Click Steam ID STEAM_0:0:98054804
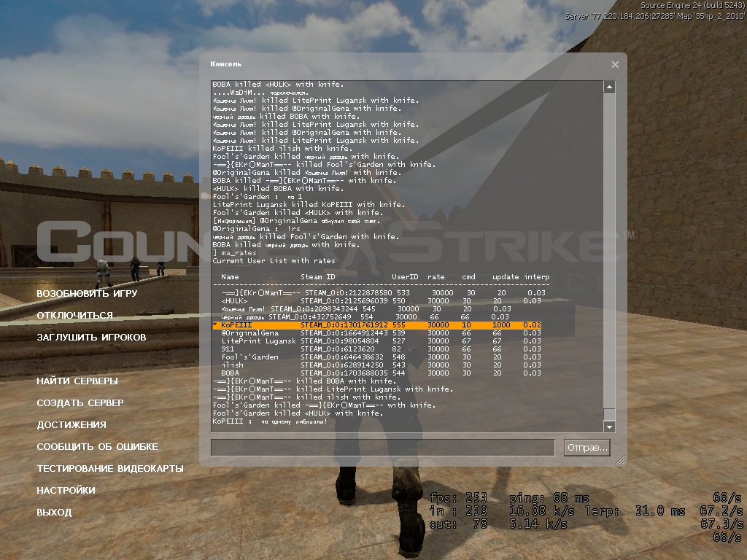The image size is (747, 560). point(340,341)
